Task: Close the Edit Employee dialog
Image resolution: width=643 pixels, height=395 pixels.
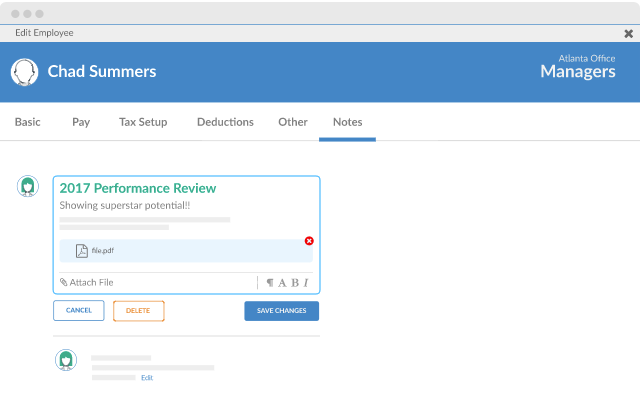Action: [x=628, y=34]
